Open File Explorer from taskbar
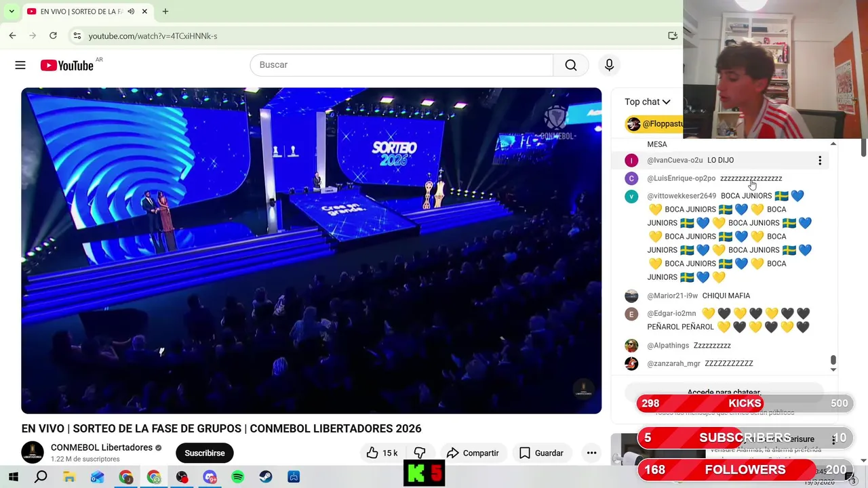The height and width of the screenshot is (488, 868). point(69,477)
